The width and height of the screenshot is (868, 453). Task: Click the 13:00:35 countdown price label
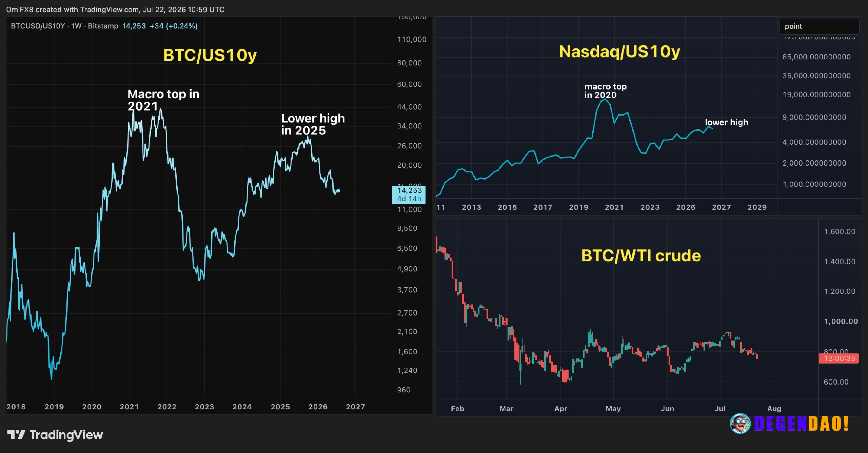839,358
